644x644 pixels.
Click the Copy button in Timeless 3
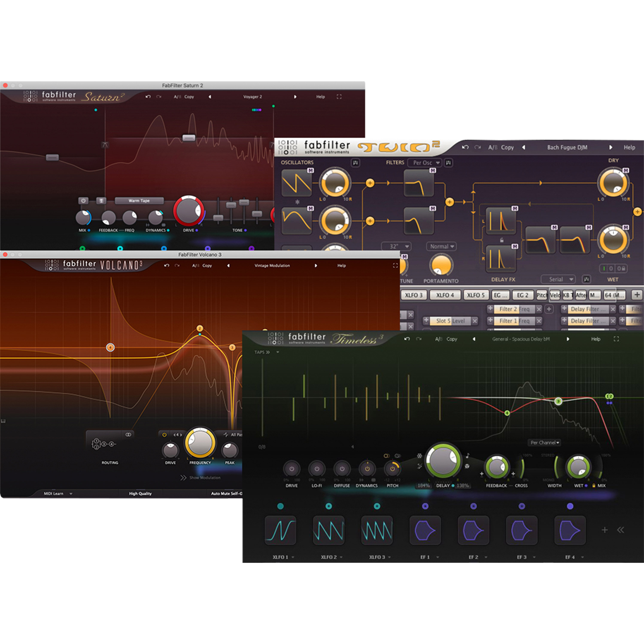(452, 339)
